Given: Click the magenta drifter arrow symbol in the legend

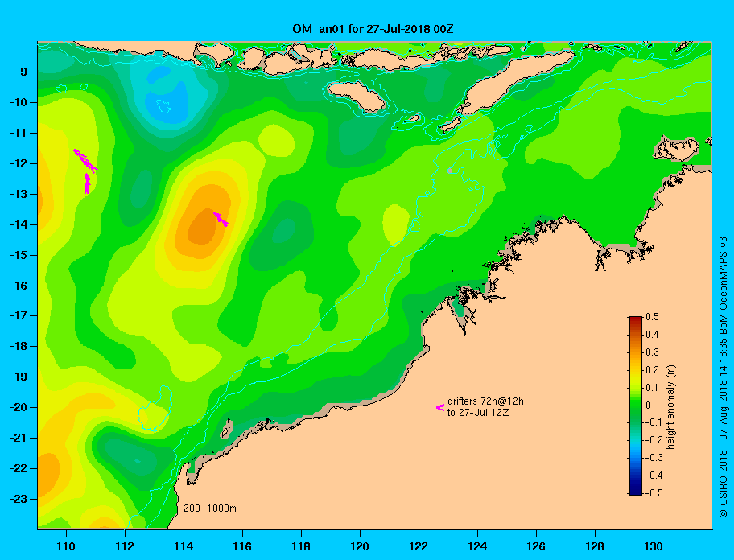Looking at the screenshot, I should point(440,407).
